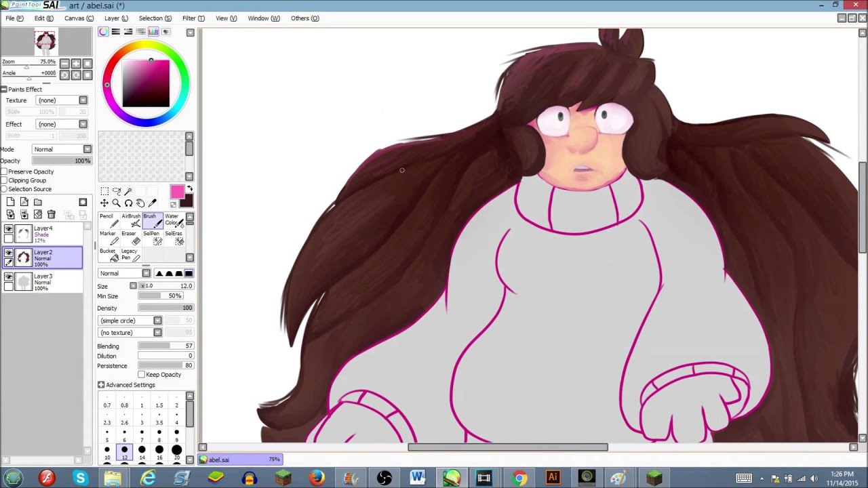This screenshot has height=488, width=868.
Task: Select the abel.sai document tab
Action: pos(240,460)
